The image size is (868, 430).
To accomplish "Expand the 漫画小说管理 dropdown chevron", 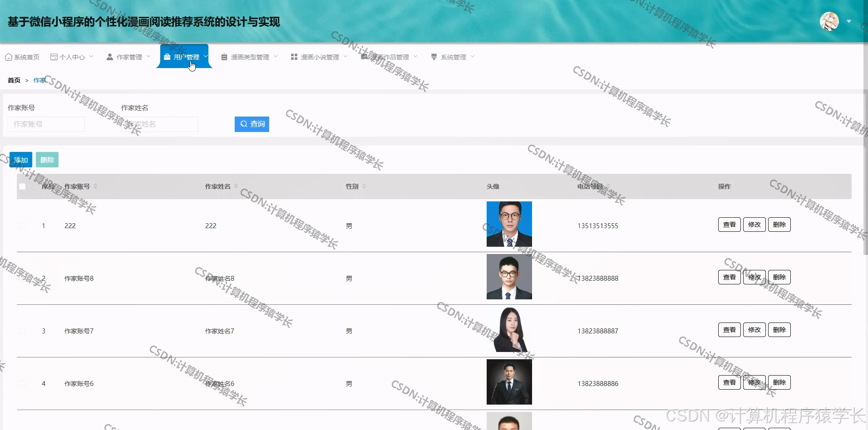I will click(345, 57).
